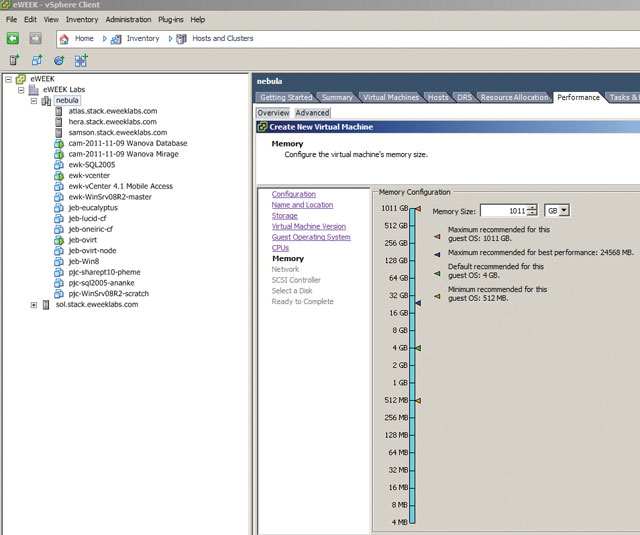Image resolution: width=640 pixels, height=535 pixels.
Task: Click VM icon for ewk-SQL2005
Action: (x=59, y=165)
